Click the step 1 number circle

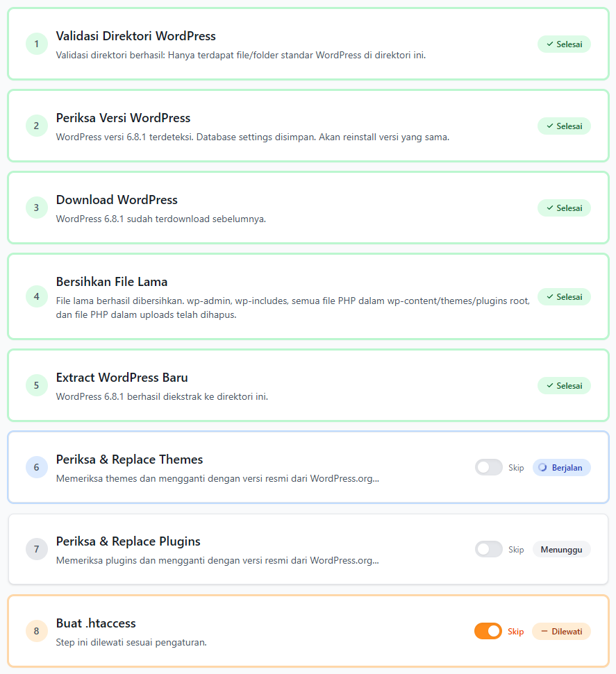point(37,44)
